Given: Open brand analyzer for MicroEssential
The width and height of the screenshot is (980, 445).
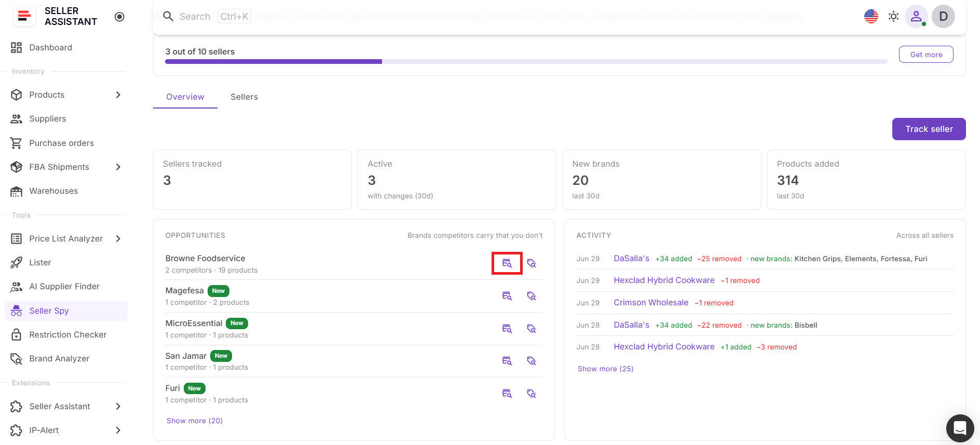Looking at the screenshot, I should click(x=532, y=329).
